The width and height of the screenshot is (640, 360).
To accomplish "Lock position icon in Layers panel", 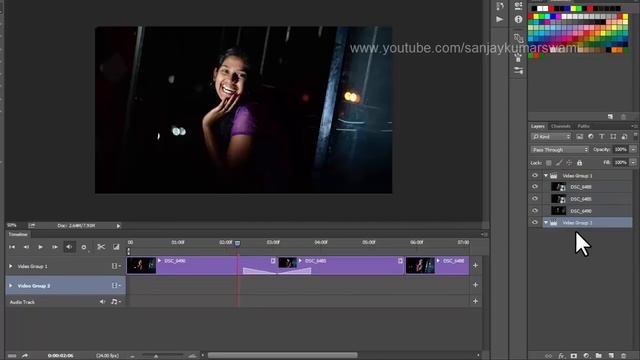I will click(569, 163).
